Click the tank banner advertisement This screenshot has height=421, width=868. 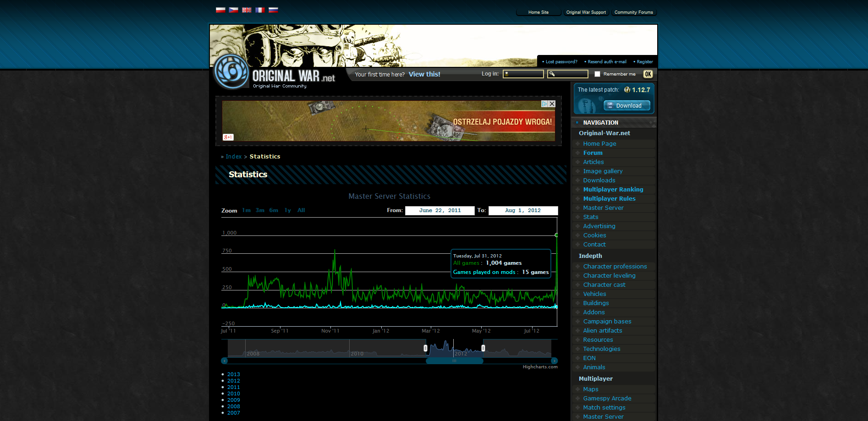389,121
